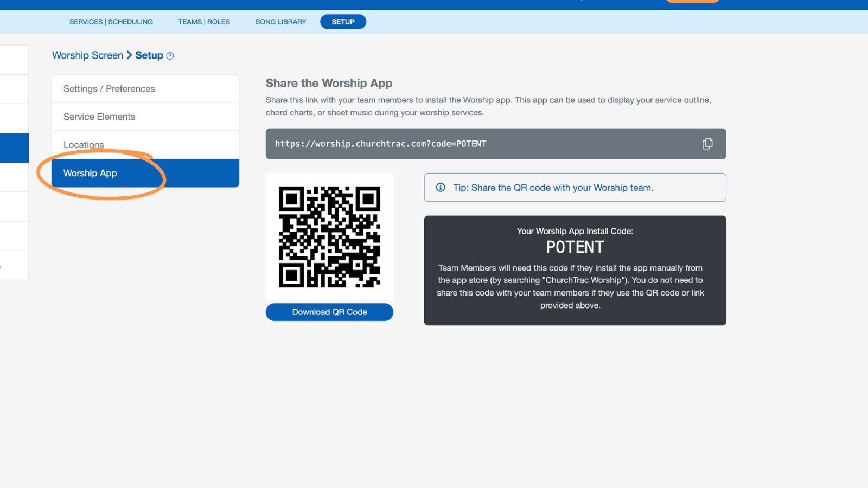Click the orange button in the top bar
This screenshot has width=868, height=488.
tap(692, 1)
